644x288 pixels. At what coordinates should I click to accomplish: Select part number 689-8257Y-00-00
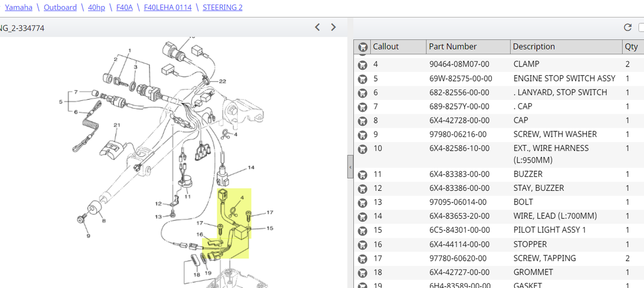click(459, 107)
